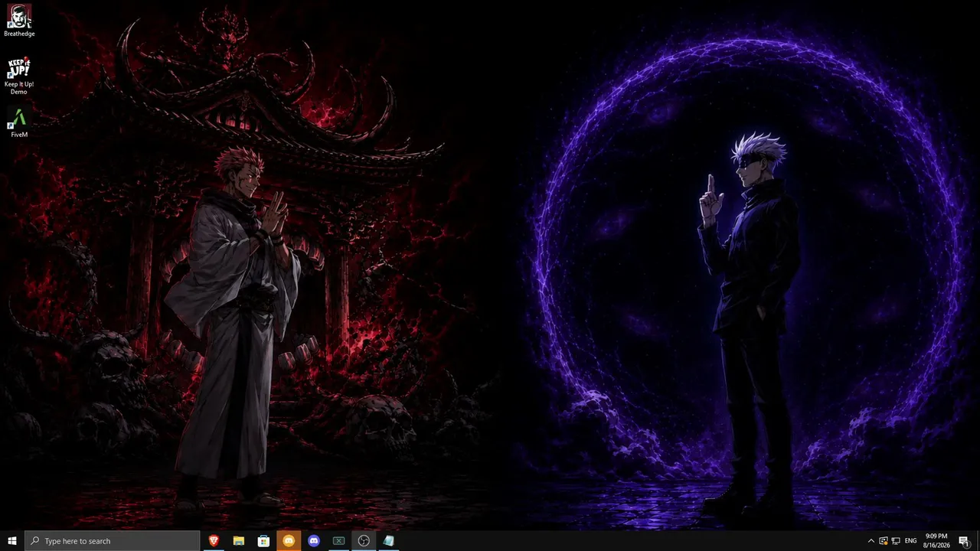The height and width of the screenshot is (551, 980).
Task: Click the ENG language indicator
Action: click(x=911, y=541)
